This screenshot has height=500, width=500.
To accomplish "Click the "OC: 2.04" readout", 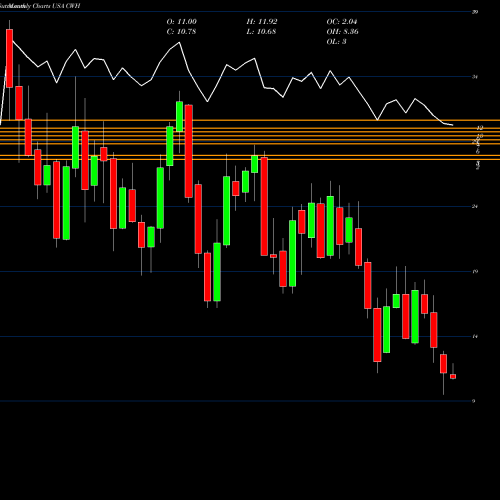I will pos(342,22).
